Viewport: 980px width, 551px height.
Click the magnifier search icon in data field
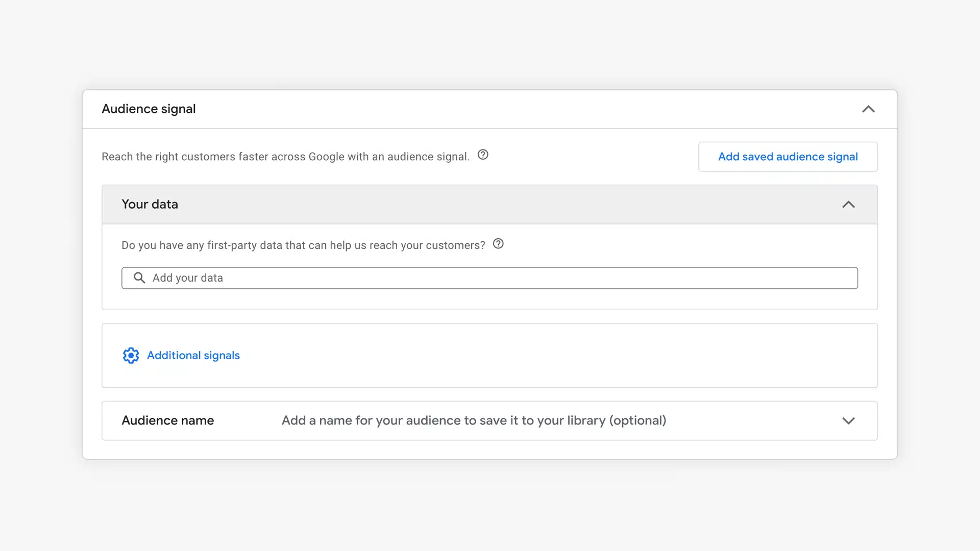[x=139, y=278]
